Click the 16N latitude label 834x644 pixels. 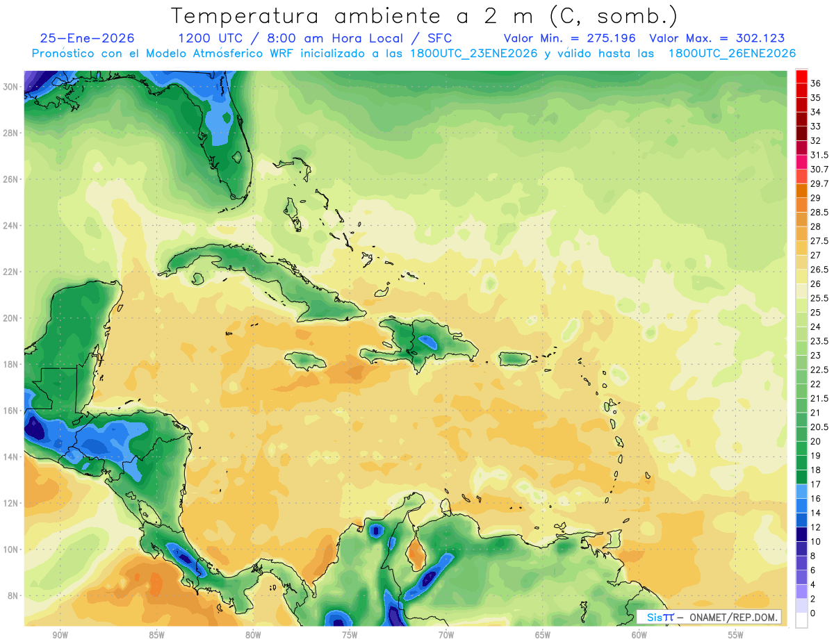point(12,411)
